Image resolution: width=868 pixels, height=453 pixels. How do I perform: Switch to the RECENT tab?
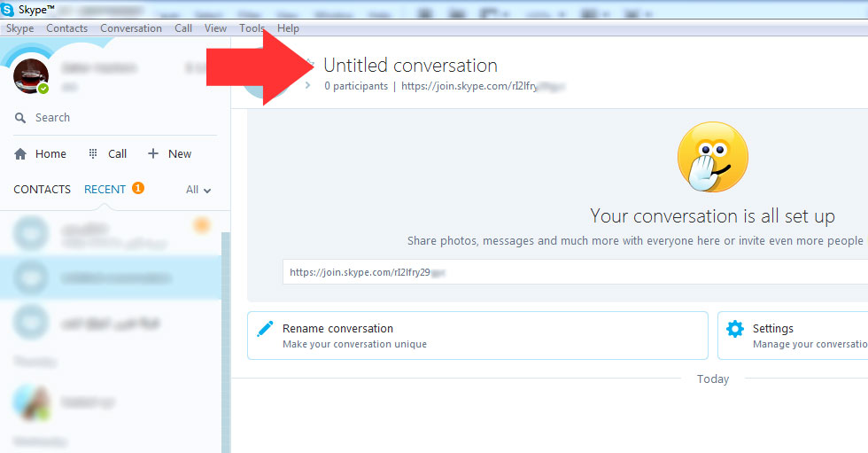tap(105, 190)
